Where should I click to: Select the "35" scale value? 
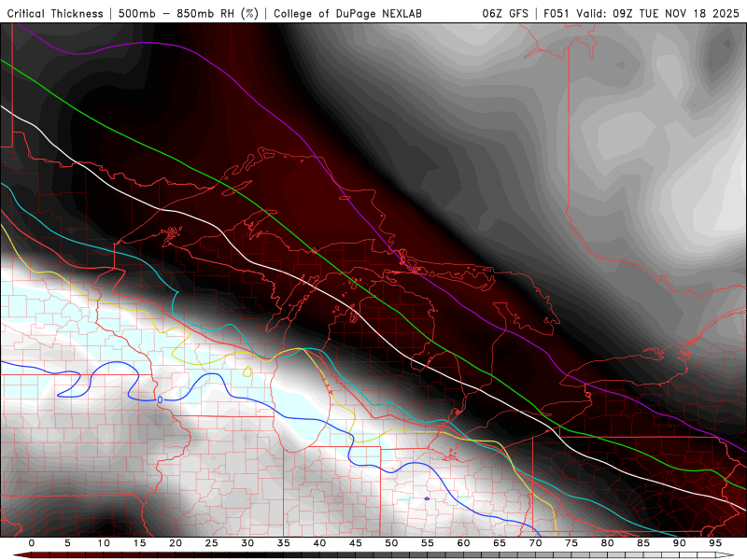click(x=284, y=543)
